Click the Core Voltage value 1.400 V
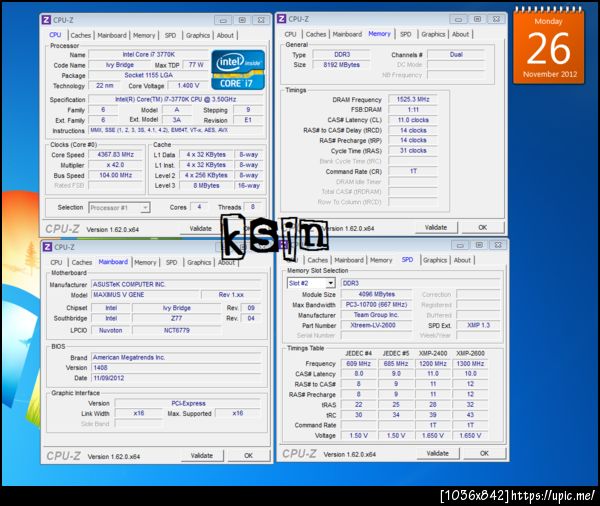Image resolution: width=600 pixels, height=506 pixels. pos(188,85)
